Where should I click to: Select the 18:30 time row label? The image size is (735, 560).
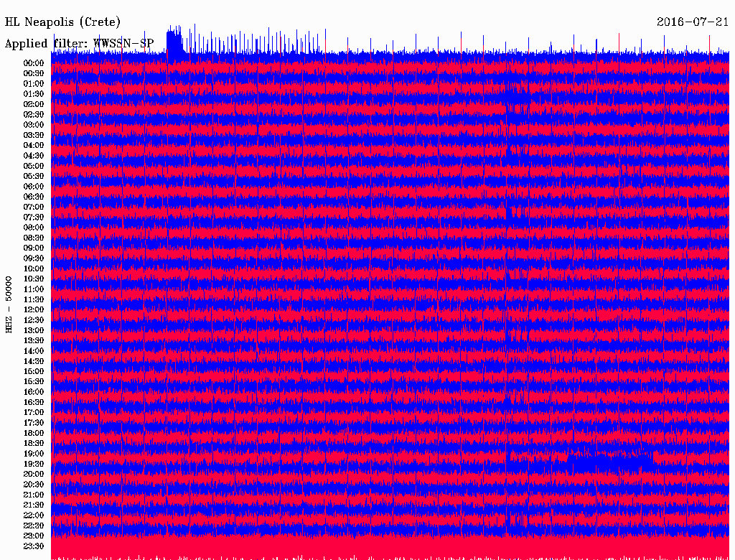34,444
